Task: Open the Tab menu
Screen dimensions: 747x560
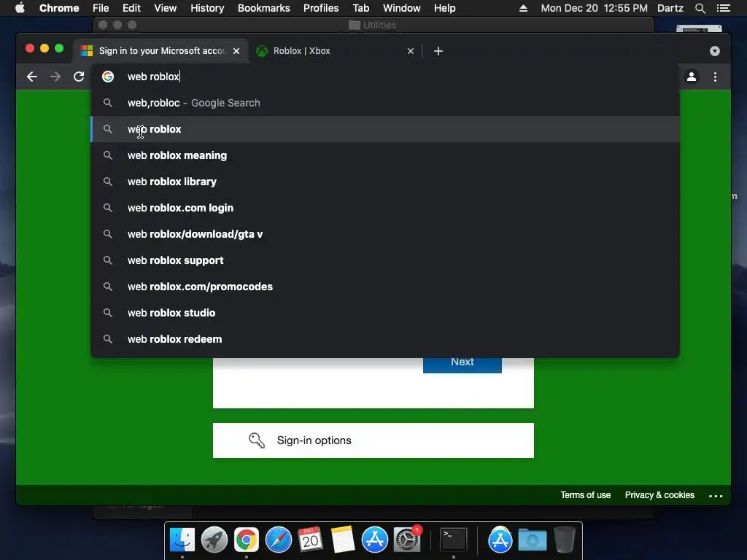Action: point(360,8)
